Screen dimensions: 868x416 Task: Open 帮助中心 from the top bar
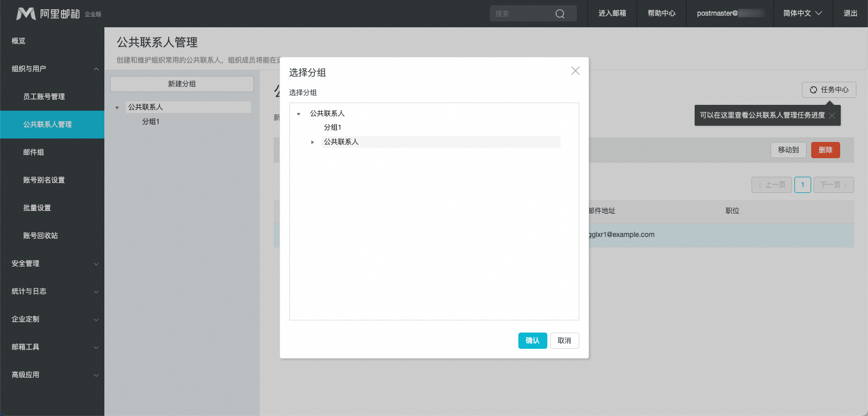(661, 13)
